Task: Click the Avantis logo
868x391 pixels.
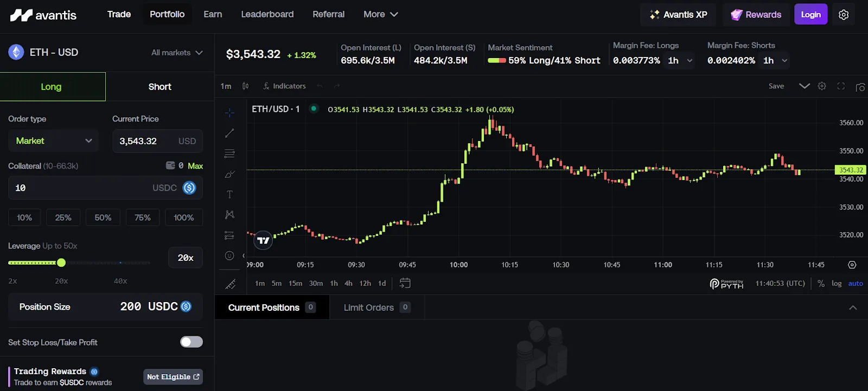Action: (x=43, y=15)
